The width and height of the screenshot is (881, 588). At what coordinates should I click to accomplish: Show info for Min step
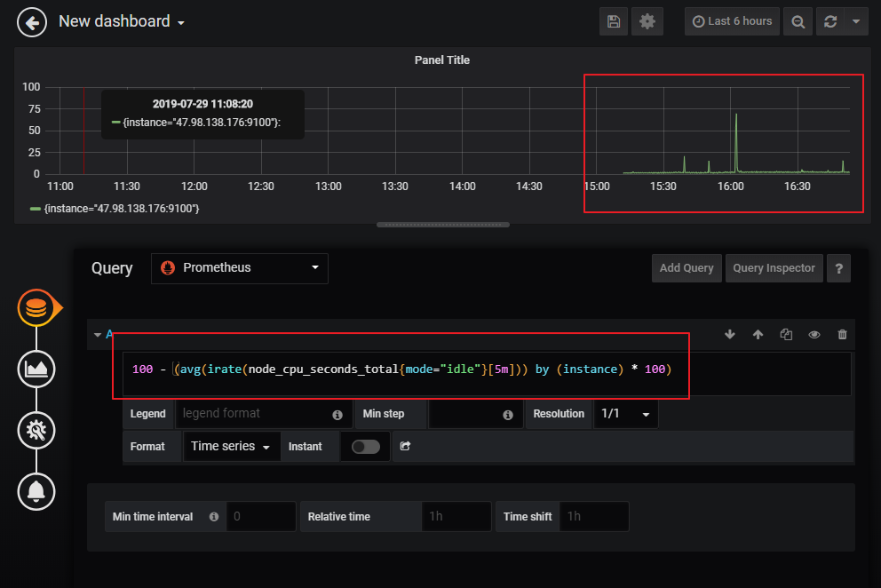click(x=508, y=415)
